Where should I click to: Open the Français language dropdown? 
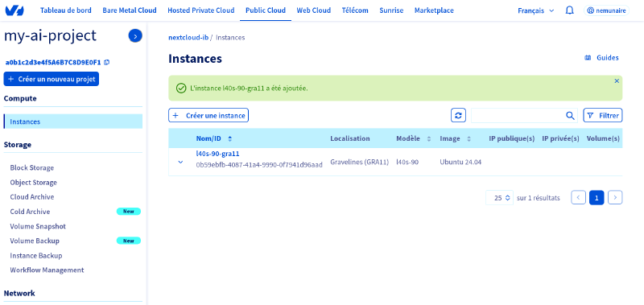(535, 10)
